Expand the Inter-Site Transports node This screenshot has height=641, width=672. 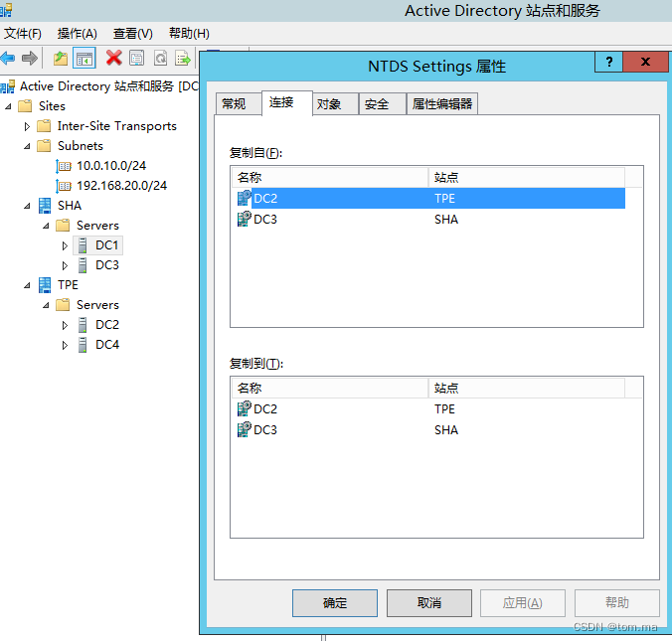click(x=27, y=126)
